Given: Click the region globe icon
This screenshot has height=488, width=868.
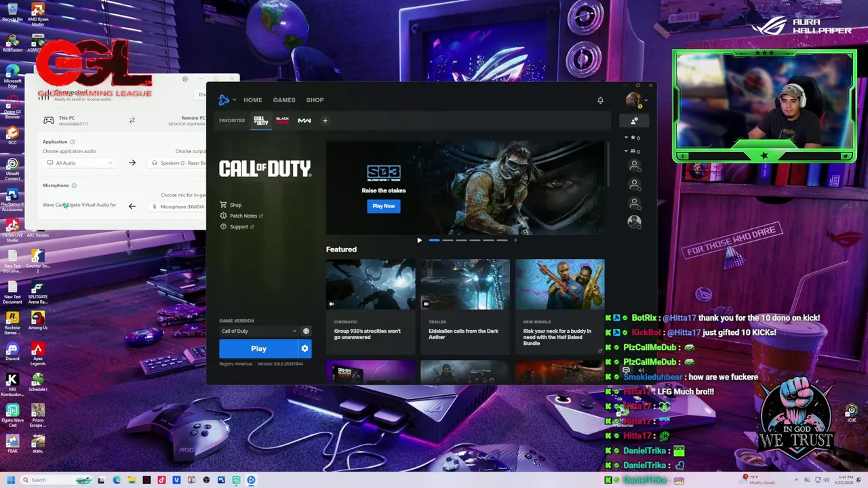Looking at the screenshot, I should pos(306,331).
